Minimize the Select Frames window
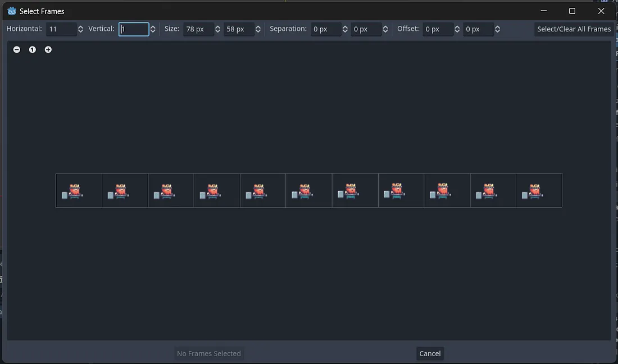The image size is (618, 364). (x=543, y=11)
